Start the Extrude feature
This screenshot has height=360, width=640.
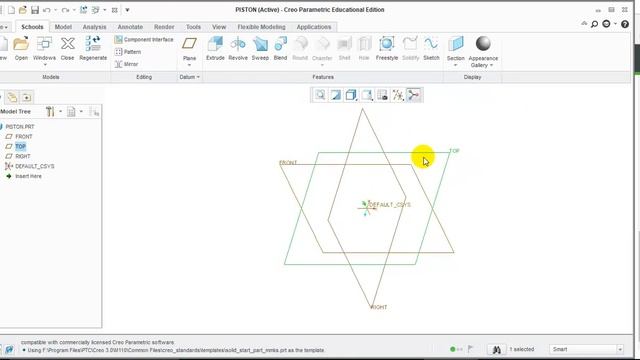(x=215, y=48)
